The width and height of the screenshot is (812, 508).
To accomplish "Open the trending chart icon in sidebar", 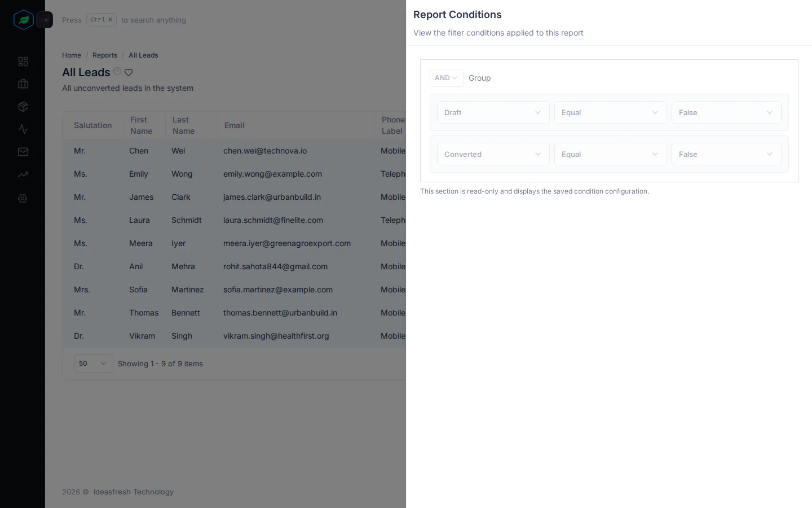I will (x=23, y=174).
